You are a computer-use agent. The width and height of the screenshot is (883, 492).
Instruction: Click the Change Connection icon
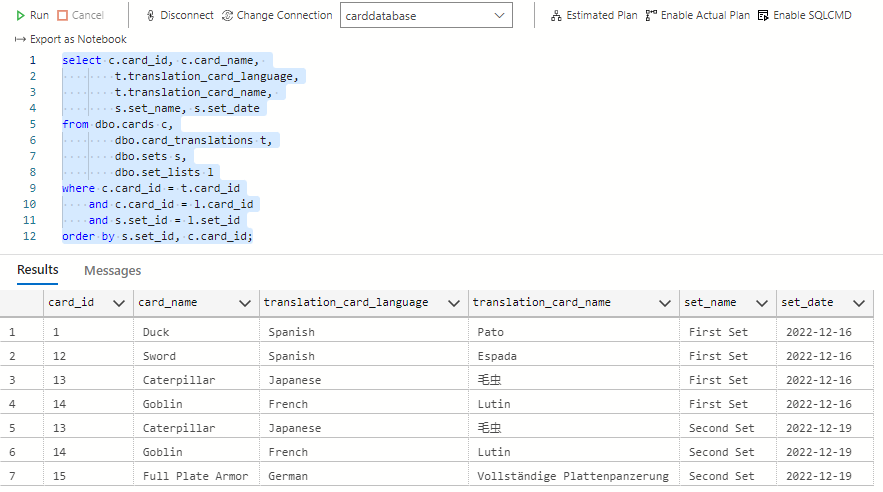pyautogui.click(x=228, y=15)
